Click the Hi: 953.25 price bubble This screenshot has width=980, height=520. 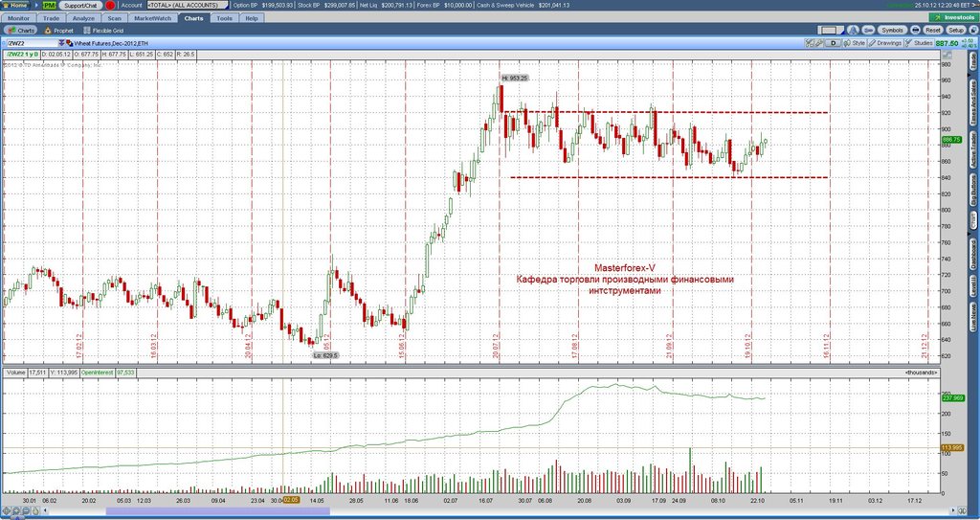[x=515, y=78]
